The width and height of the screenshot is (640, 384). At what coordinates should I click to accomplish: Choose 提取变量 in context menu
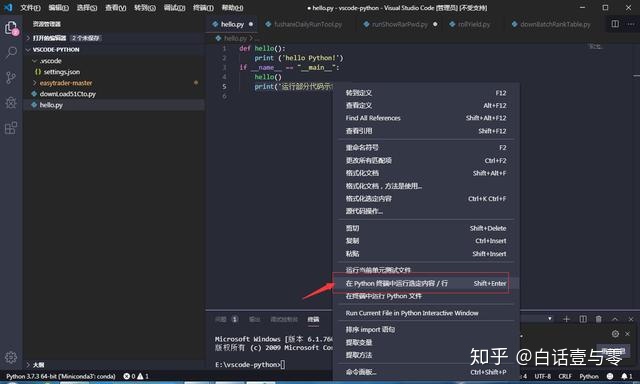(x=426, y=342)
